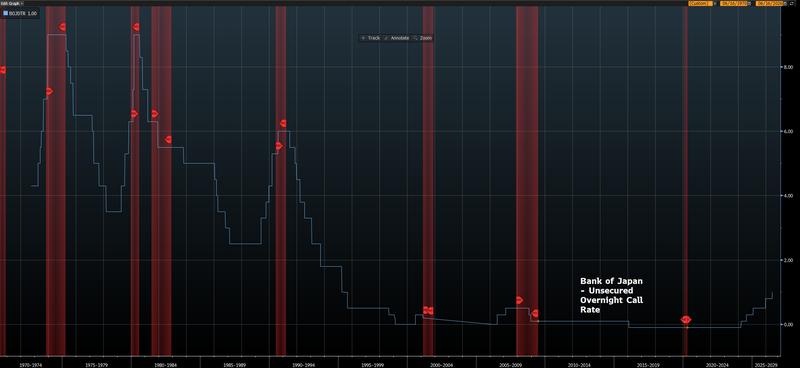Click the red marker at the chart's left edge near 8.00
Image resolution: width=800 pixels, height=368 pixels.
pyautogui.click(x=3, y=70)
